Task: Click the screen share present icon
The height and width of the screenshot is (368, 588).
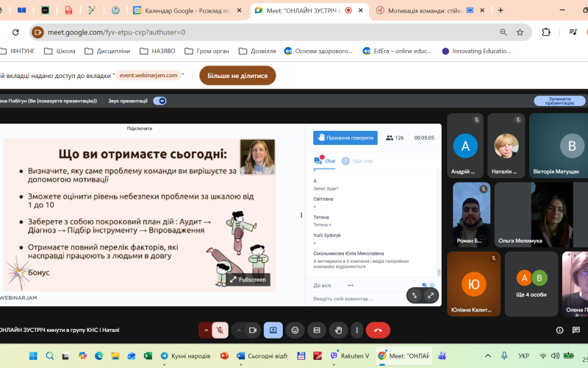Action: (x=273, y=330)
